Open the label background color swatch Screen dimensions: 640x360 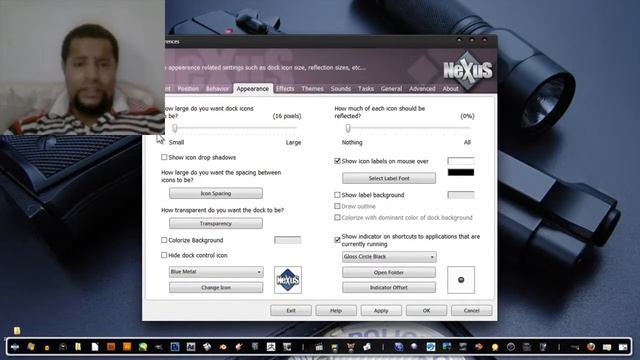point(461,195)
